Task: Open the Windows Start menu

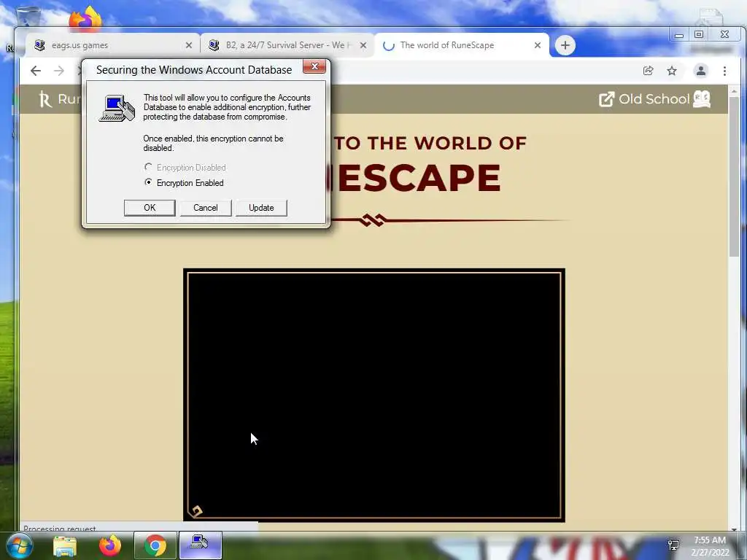Action: click(20, 545)
